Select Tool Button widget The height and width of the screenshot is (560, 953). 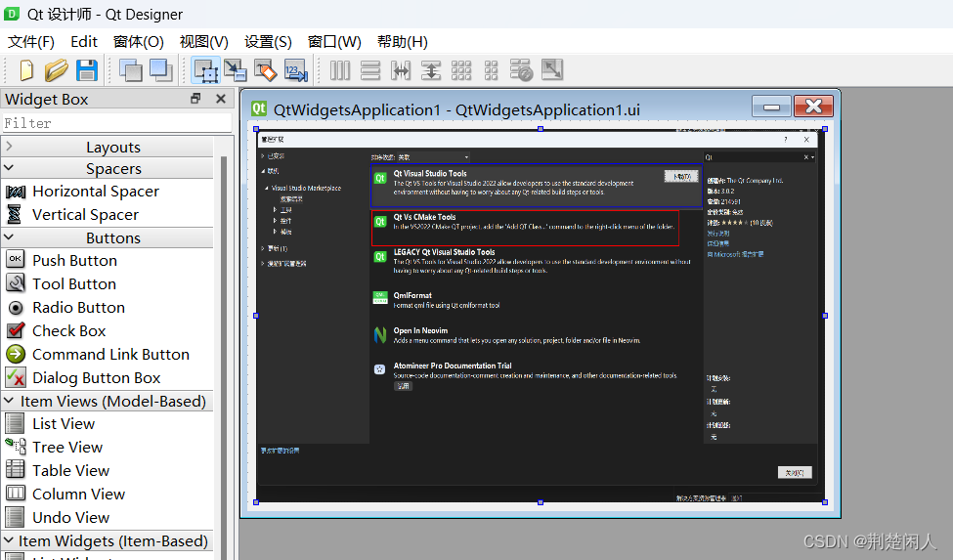74,284
